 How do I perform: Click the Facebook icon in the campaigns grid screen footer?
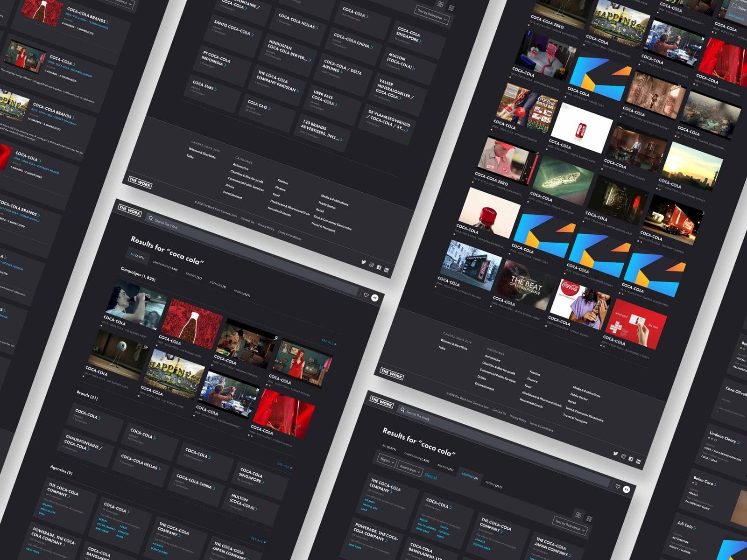pyautogui.click(x=631, y=459)
